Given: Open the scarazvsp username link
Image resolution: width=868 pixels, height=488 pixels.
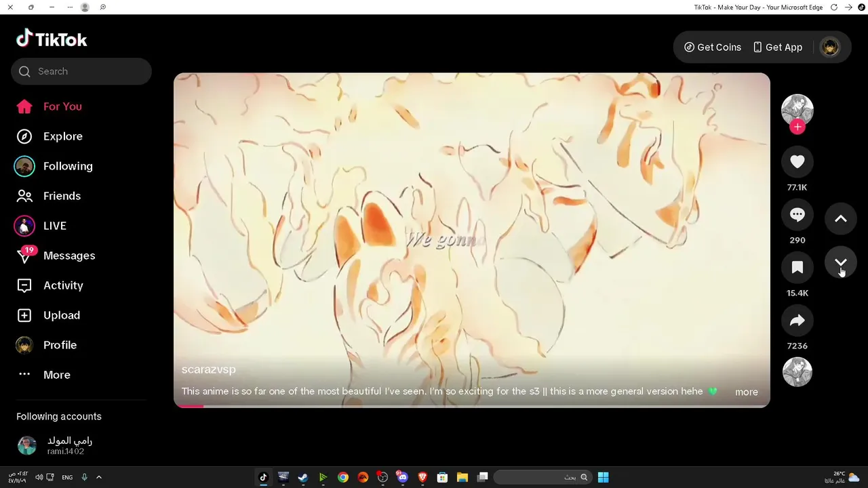Looking at the screenshot, I should point(209,369).
